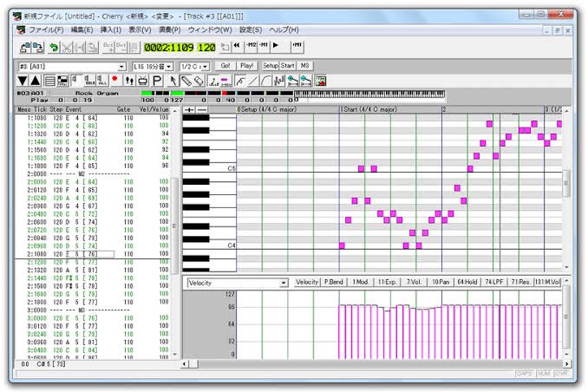The width and height of the screenshot is (588, 392).
Task: Select the arrow pointer tool
Action: [173, 81]
